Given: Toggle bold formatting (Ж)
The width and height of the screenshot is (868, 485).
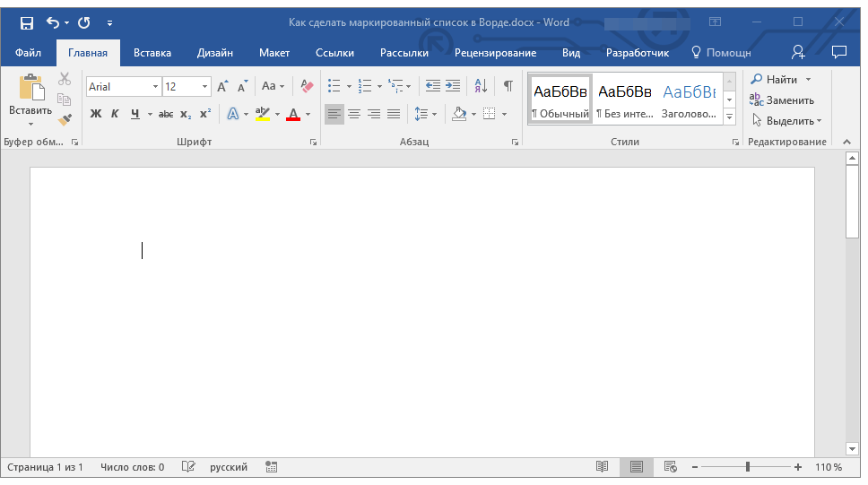Looking at the screenshot, I should tap(96, 114).
